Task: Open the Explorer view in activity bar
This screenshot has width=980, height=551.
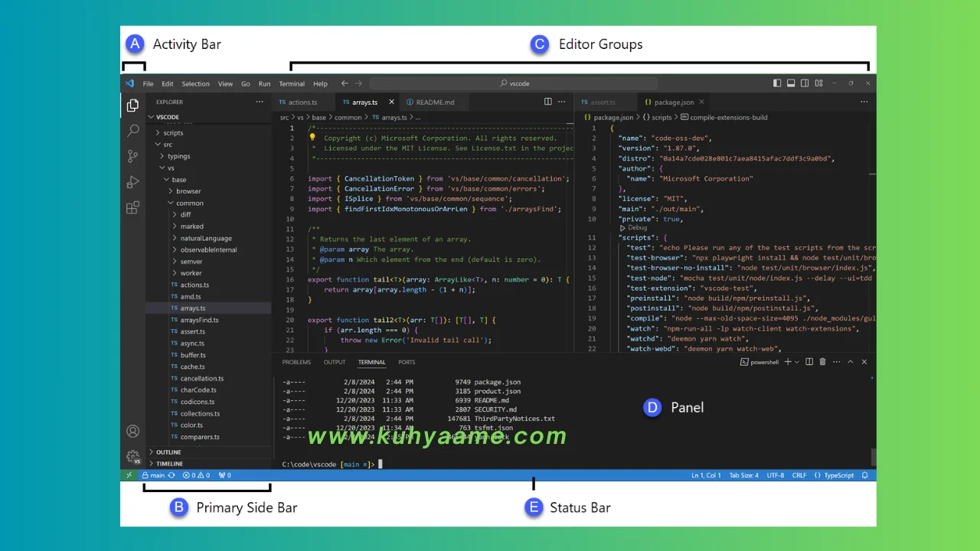Action: click(132, 106)
